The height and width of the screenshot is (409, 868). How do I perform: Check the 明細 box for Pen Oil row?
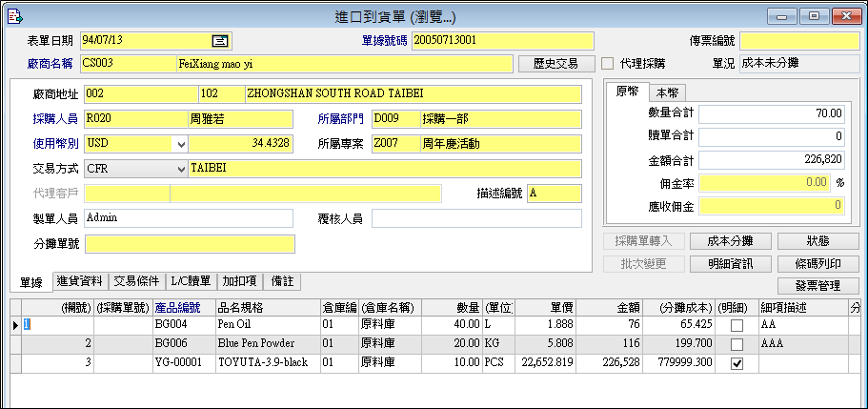tap(736, 326)
